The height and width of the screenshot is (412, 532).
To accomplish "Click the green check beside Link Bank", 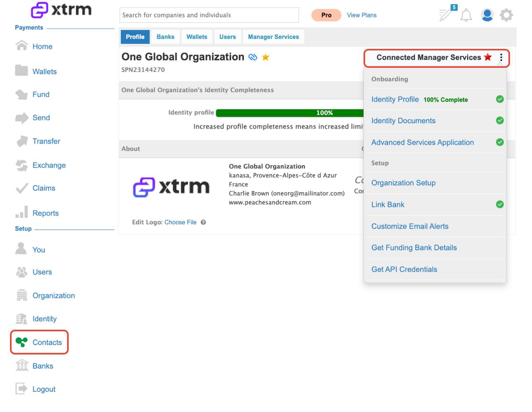I will pyautogui.click(x=500, y=204).
